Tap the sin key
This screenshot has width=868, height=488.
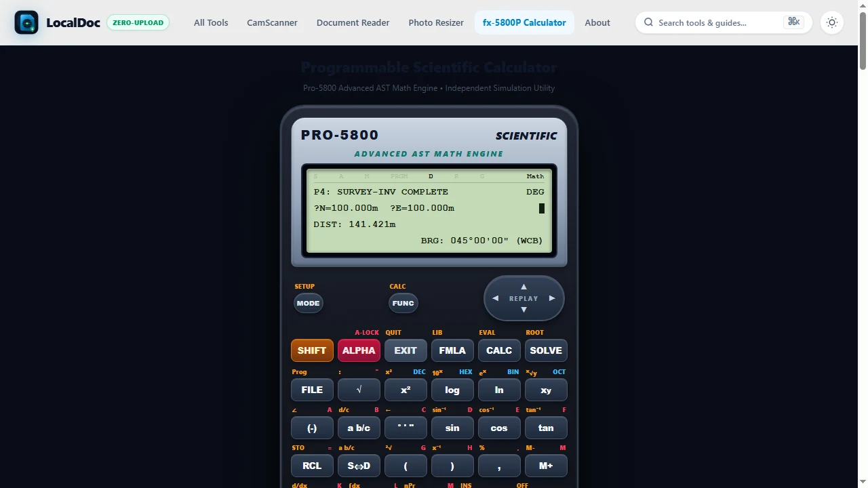pyautogui.click(x=452, y=428)
